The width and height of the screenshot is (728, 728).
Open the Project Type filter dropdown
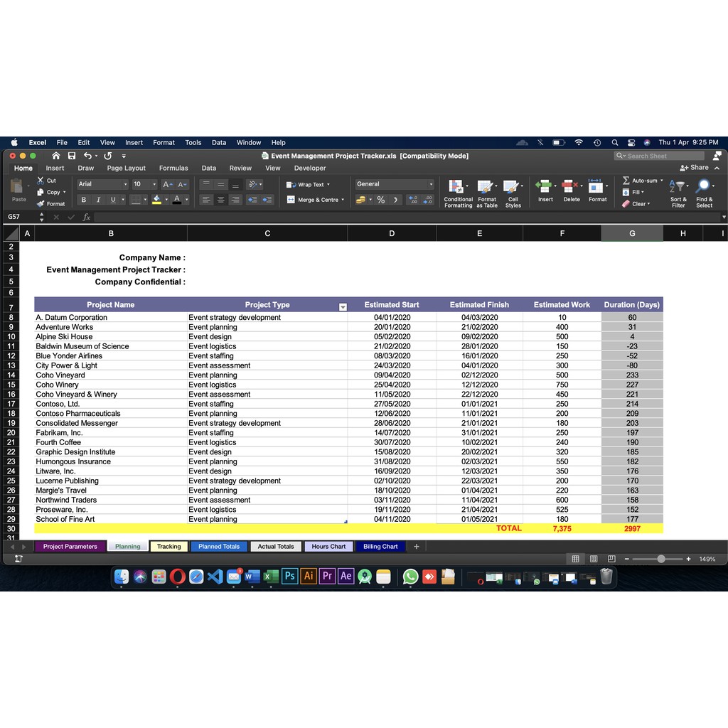343,307
